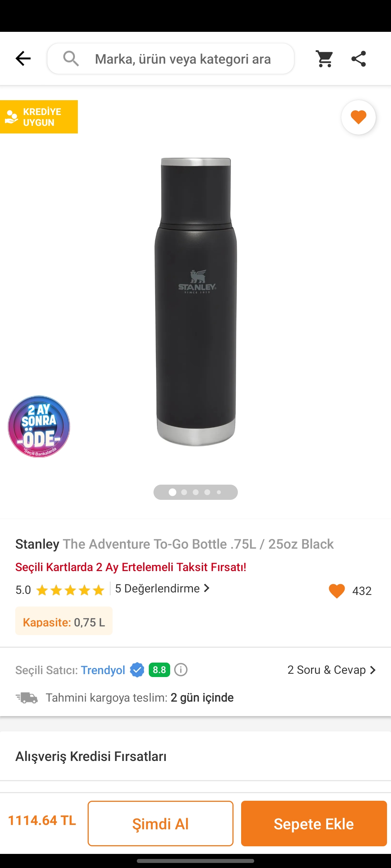Open Alışveriş Kredisi Fırsatları section
Viewport: 391px width, 868px height.
point(195,756)
